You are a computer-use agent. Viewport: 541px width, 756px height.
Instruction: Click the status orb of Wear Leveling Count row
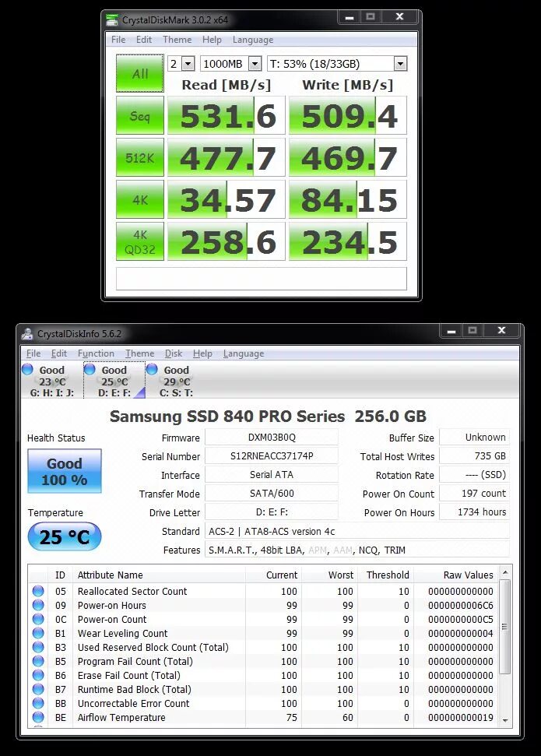38,633
